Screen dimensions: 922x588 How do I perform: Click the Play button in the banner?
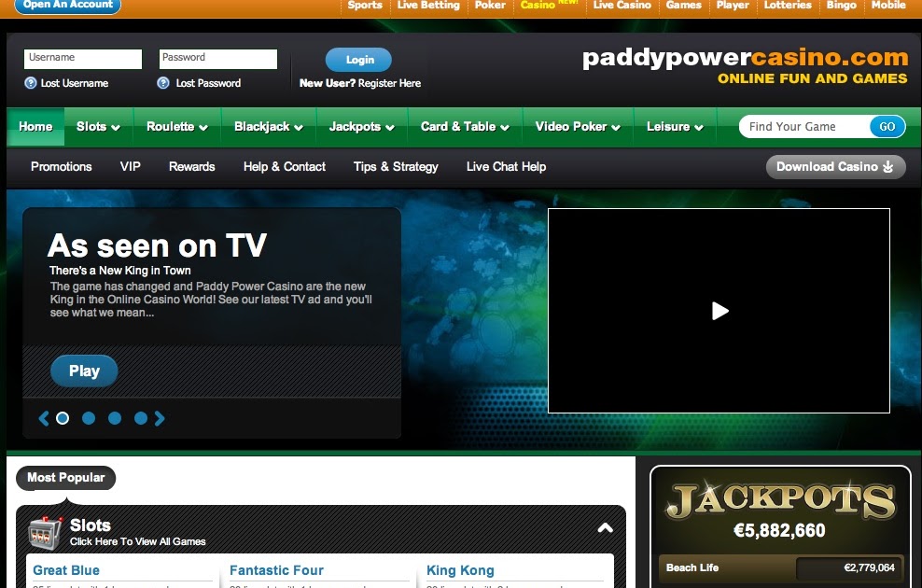[x=84, y=371]
